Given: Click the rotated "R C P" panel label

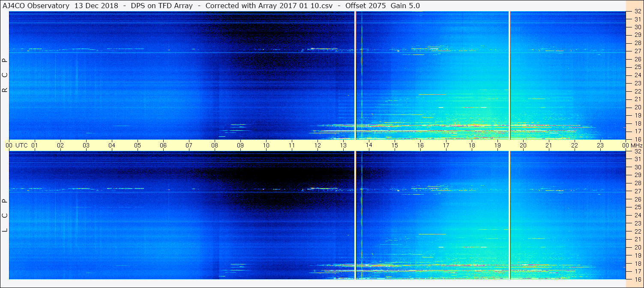Looking at the screenshot, I should (x=5, y=75).
